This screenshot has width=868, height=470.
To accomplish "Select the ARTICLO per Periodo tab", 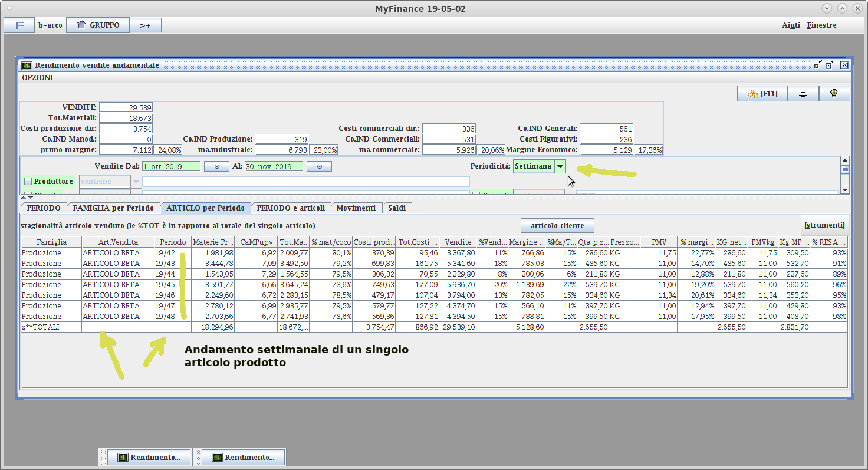I will tap(205, 208).
